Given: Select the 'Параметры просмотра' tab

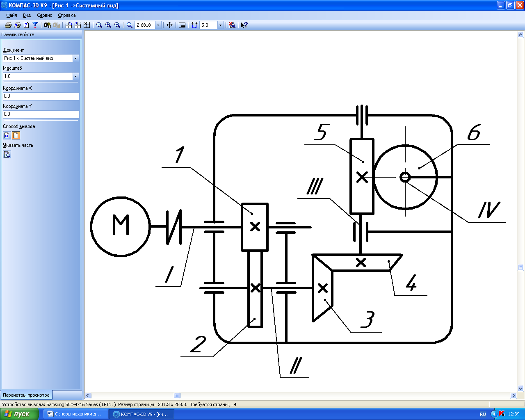Looking at the screenshot, I should pyautogui.click(x=26, y=395).
